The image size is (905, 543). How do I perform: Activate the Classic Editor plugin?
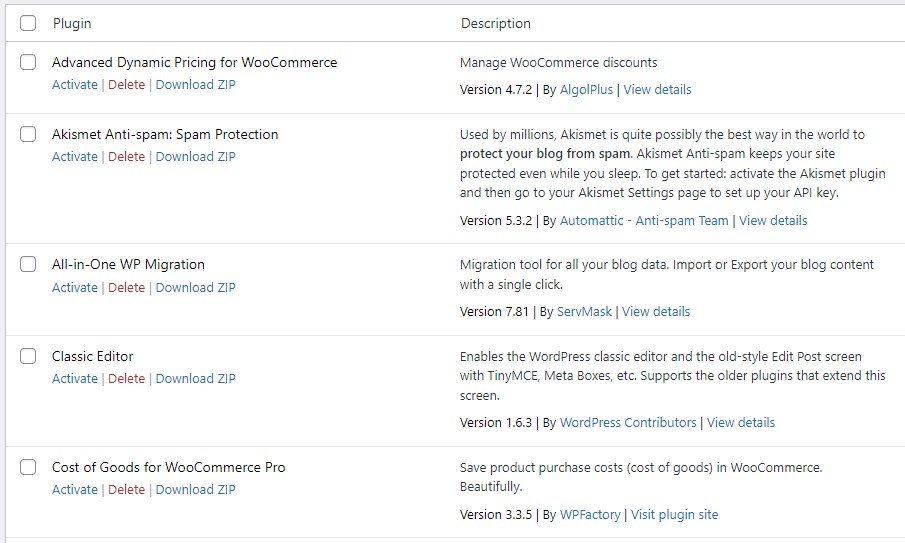point(75,379)
